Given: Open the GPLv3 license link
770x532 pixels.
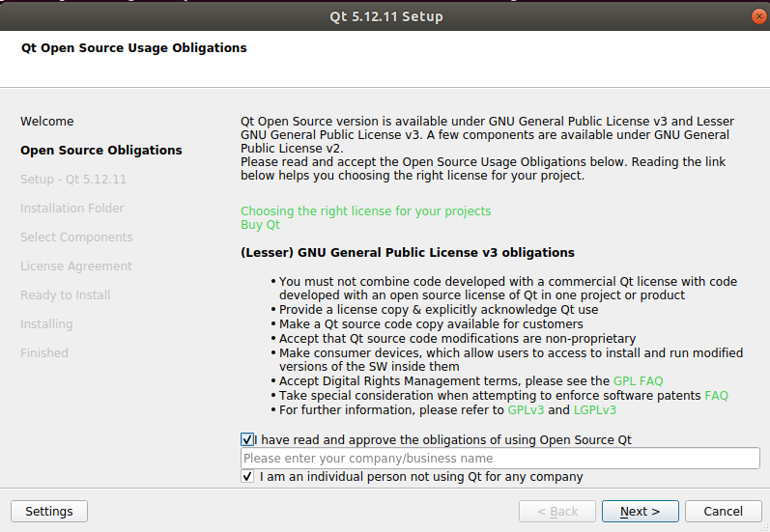Looking at the screenshot, I should 526,409.
